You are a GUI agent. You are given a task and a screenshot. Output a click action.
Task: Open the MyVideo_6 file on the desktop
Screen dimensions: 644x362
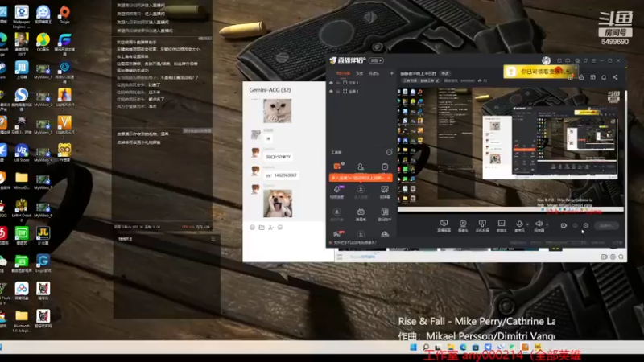pos(43,209)
